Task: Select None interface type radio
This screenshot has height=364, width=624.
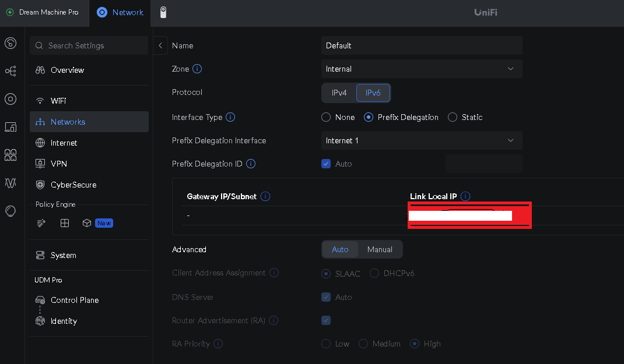Action: point(326,117)
